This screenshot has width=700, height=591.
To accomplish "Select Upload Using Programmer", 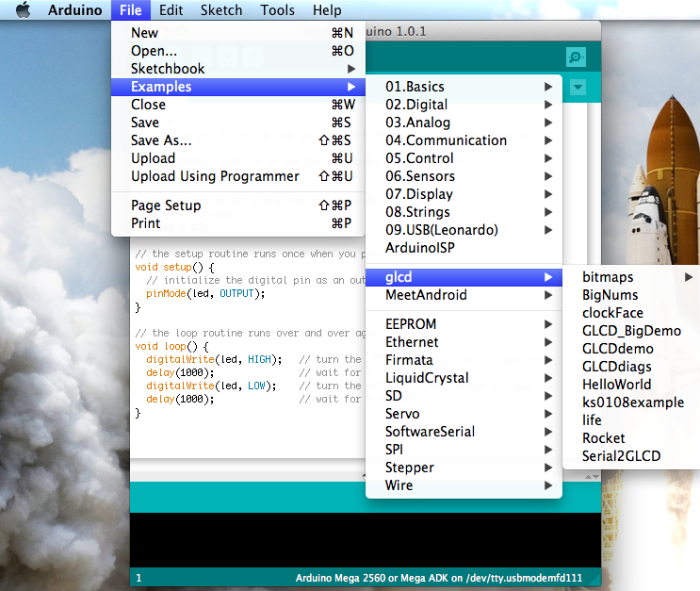I will click(238, 176).
